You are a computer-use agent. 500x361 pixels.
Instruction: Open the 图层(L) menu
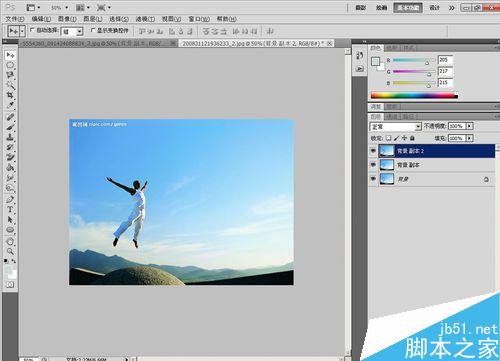93,19
